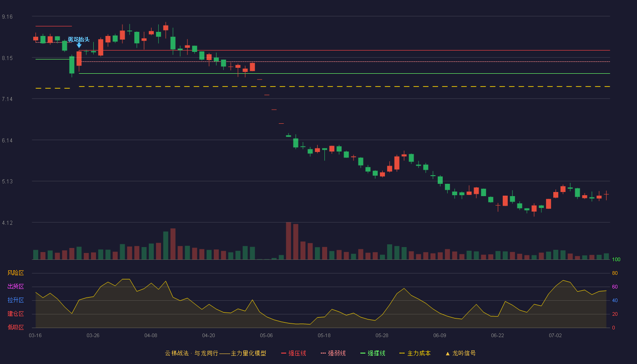Select the 风险区 zone label

15,273
